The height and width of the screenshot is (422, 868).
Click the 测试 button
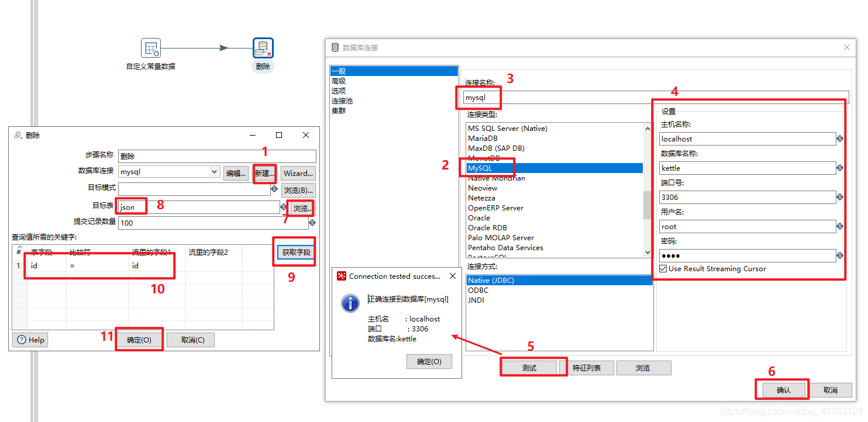point(529,368)
